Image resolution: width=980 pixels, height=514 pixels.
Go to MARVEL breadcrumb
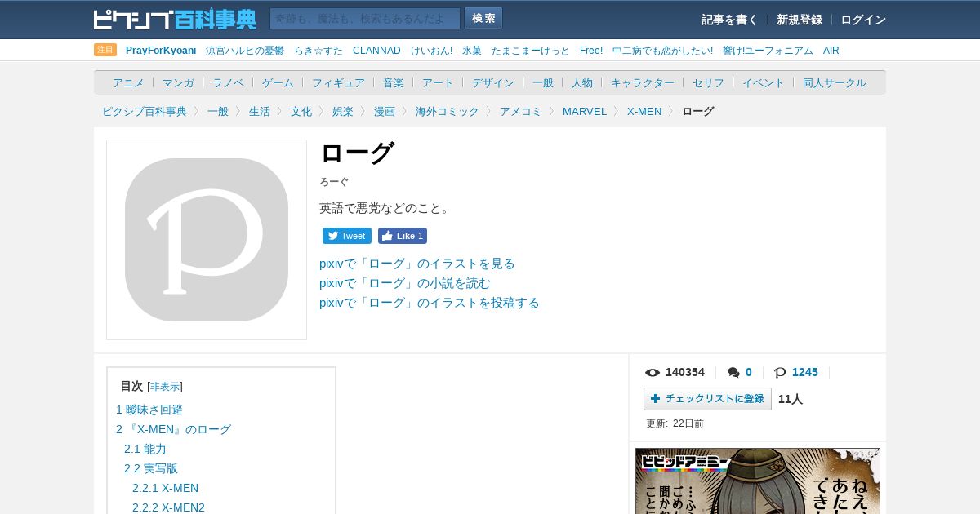coord(585,111)
